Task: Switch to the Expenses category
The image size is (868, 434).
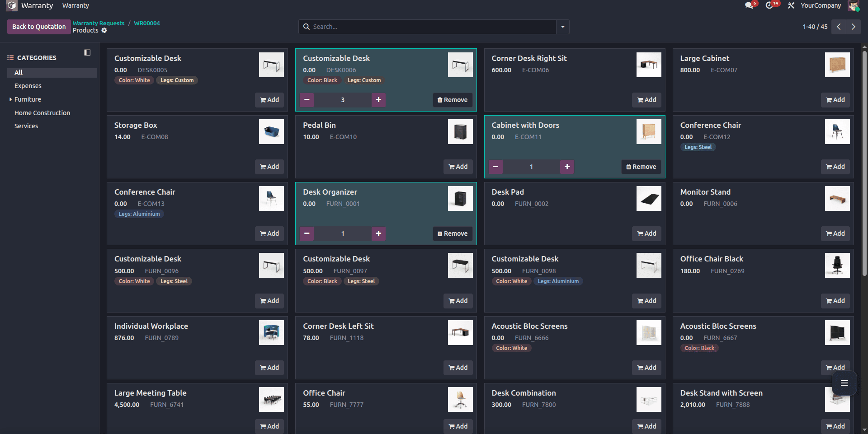Action: point(28,85)
